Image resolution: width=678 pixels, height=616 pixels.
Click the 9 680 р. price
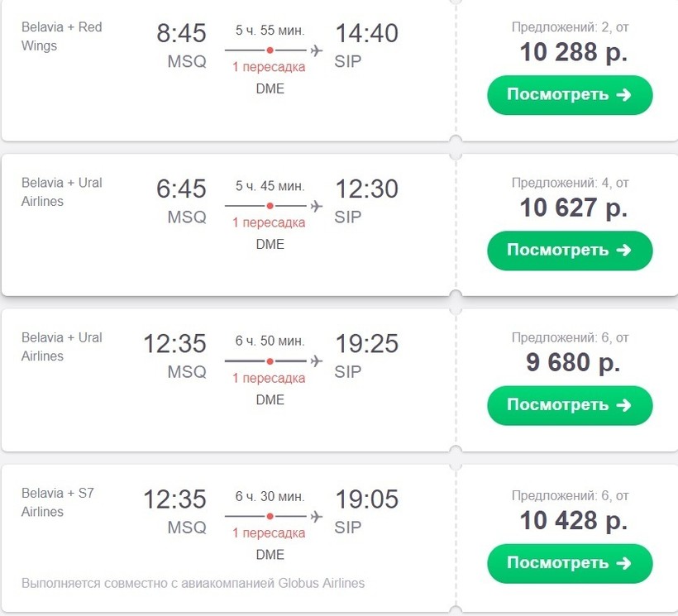point(573,362)
